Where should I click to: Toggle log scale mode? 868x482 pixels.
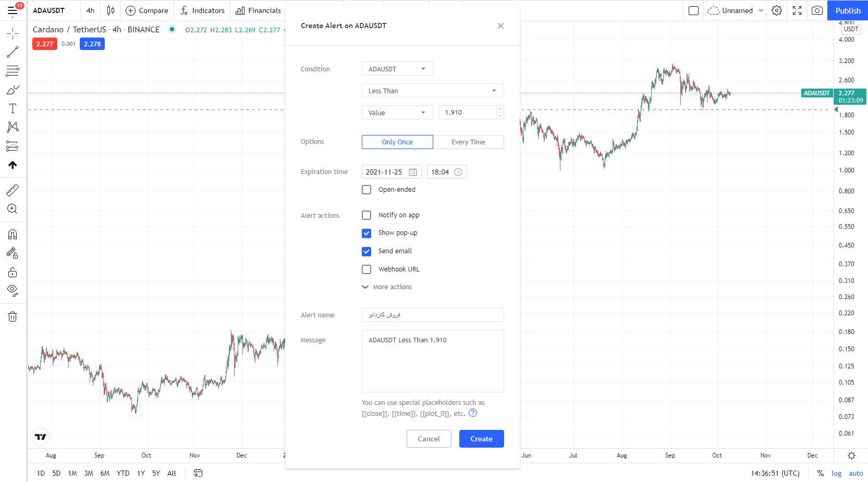click(836, 473)
